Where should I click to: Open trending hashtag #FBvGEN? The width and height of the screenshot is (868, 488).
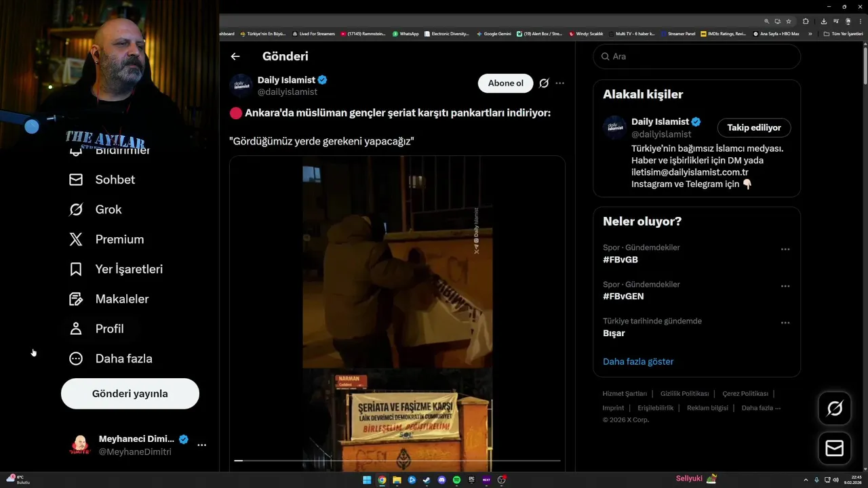(623, 296)
